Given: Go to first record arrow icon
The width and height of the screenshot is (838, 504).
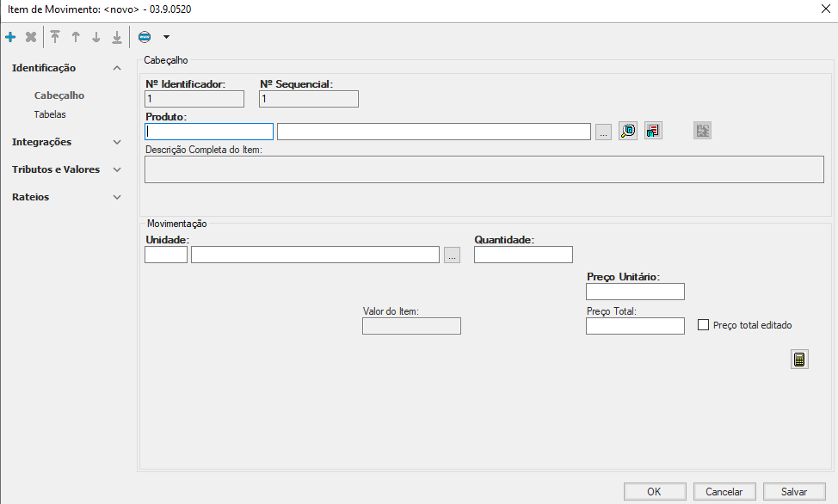Looking at the screenshot, I should tap(55, 37).
